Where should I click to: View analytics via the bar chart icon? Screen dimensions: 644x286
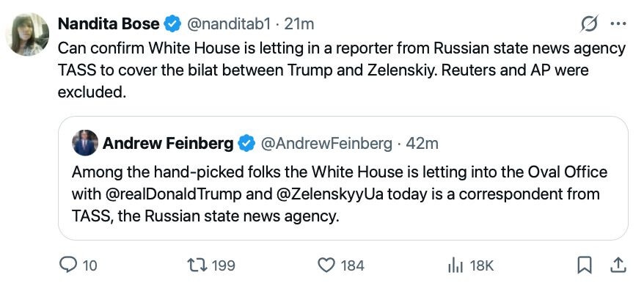click(455, 266)
